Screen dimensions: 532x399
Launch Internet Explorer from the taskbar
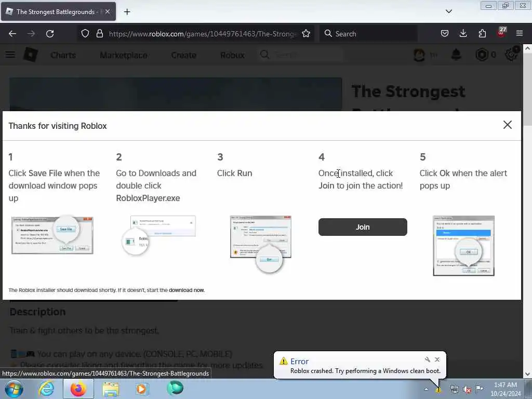pyautogui.click(x=46, y=389)
